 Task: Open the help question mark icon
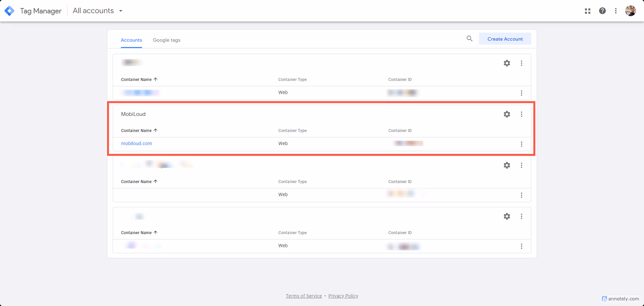pyautogui.click(x=602, y=11)
